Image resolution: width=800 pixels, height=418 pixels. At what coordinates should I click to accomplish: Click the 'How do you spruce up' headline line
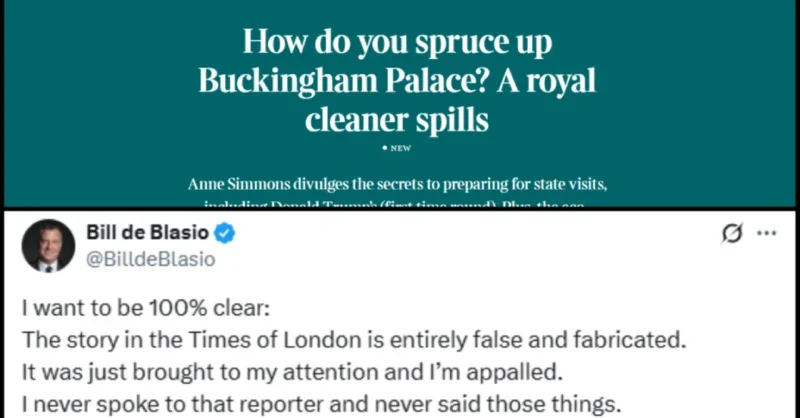click(398, 44)
